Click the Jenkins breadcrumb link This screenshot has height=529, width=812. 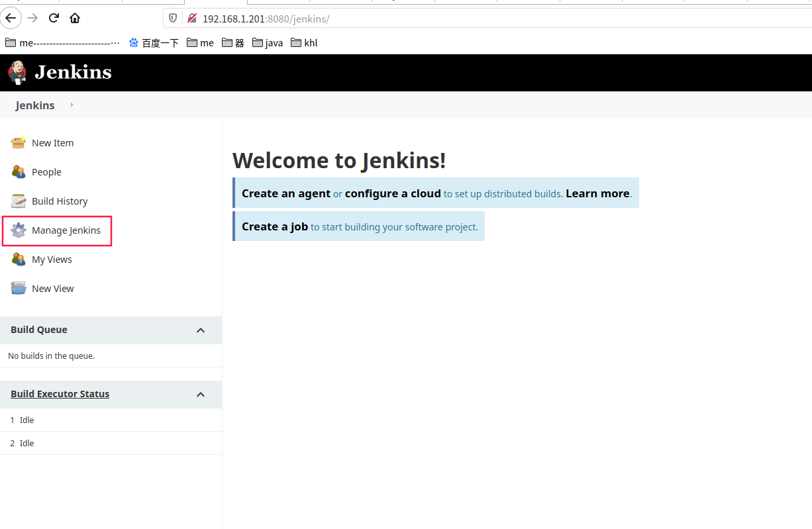click(35, 105)
